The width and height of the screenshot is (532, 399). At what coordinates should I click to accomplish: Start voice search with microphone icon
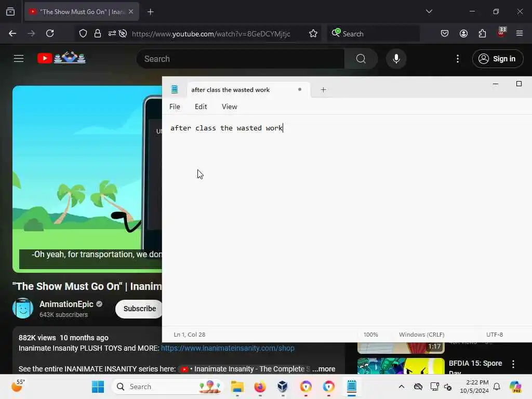point(396,59)
